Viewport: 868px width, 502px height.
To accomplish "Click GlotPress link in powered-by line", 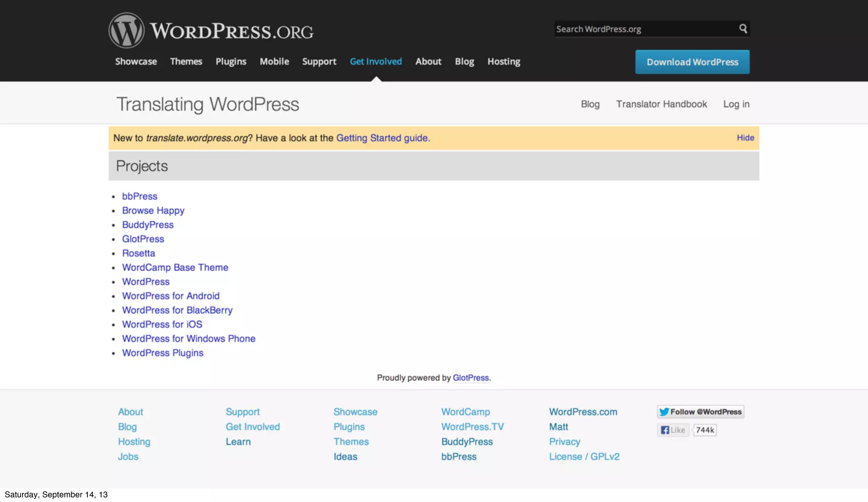I will [470, 378].
